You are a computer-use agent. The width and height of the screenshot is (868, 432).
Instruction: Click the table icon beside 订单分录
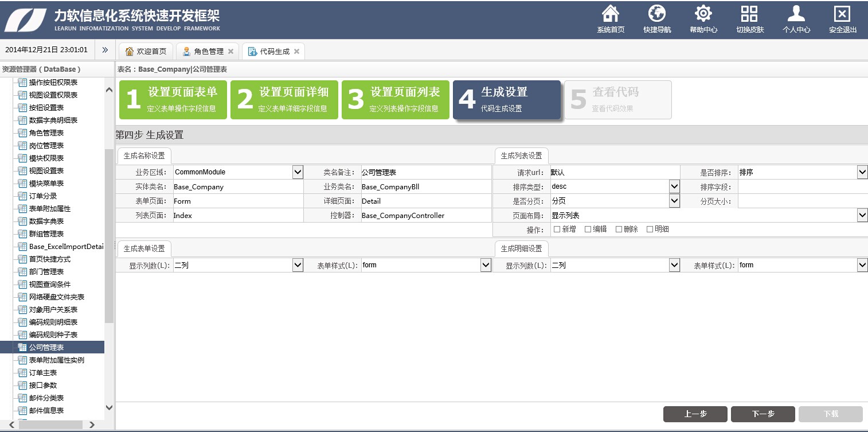point(23,196)
